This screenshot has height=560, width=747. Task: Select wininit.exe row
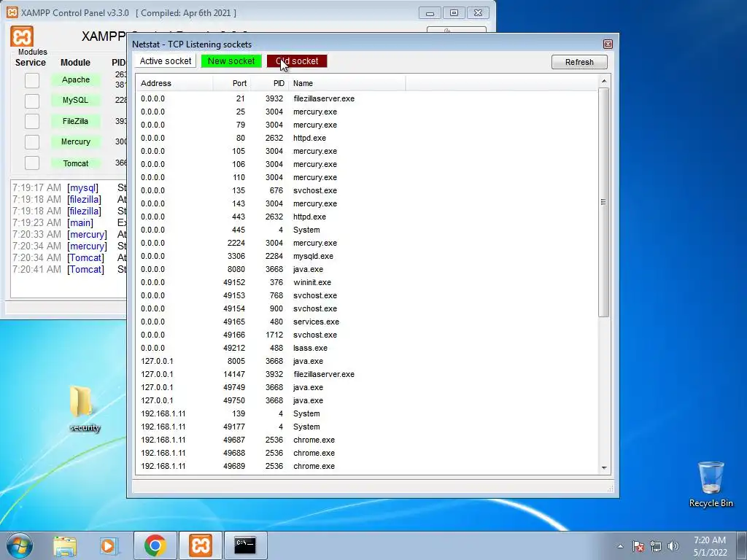coord(367,282)
